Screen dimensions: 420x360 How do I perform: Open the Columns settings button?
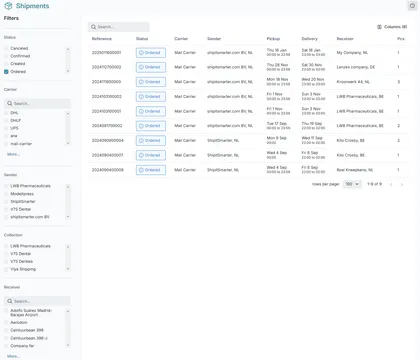pos(392,27)
